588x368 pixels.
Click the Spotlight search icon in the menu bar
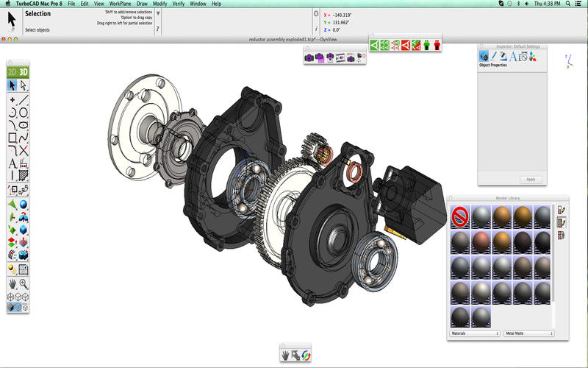click(x=566, y=4)
